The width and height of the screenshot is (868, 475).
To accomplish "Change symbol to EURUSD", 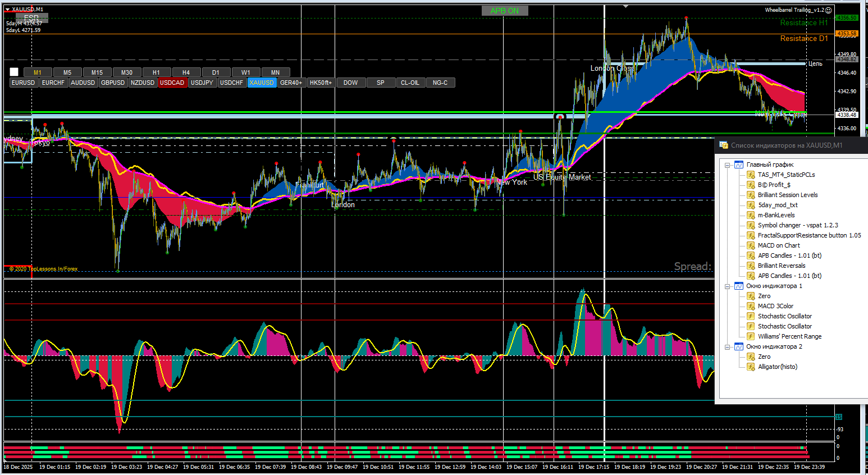I will [24, 83].
